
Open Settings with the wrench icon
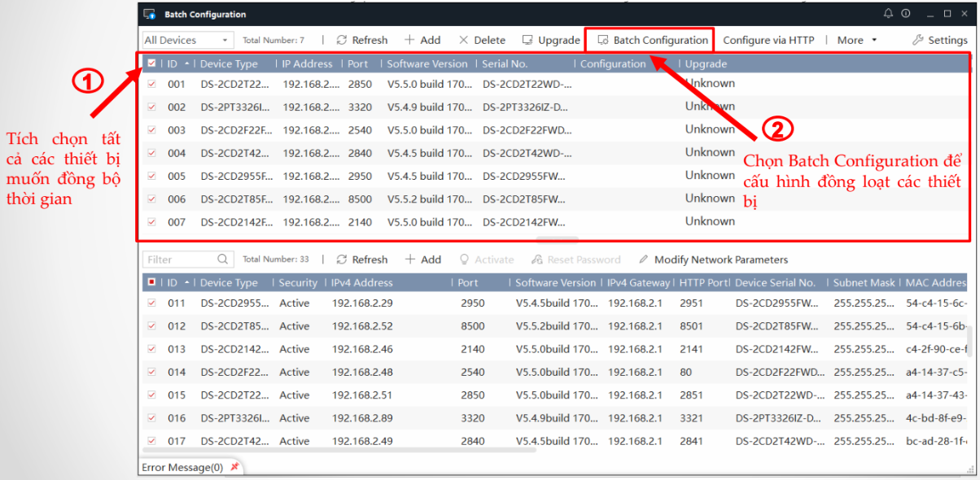pos(939,40)
